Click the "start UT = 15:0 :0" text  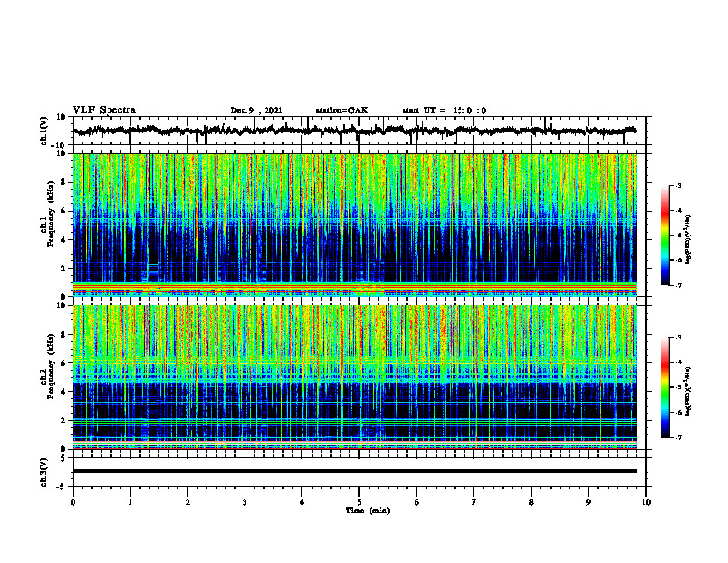(x=444, y=110)
